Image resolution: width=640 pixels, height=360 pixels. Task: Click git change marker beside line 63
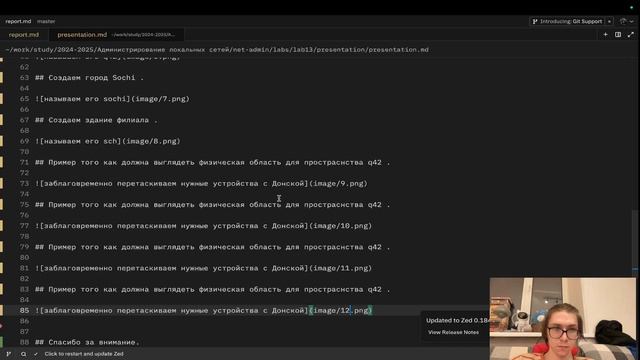pos(2,78)
